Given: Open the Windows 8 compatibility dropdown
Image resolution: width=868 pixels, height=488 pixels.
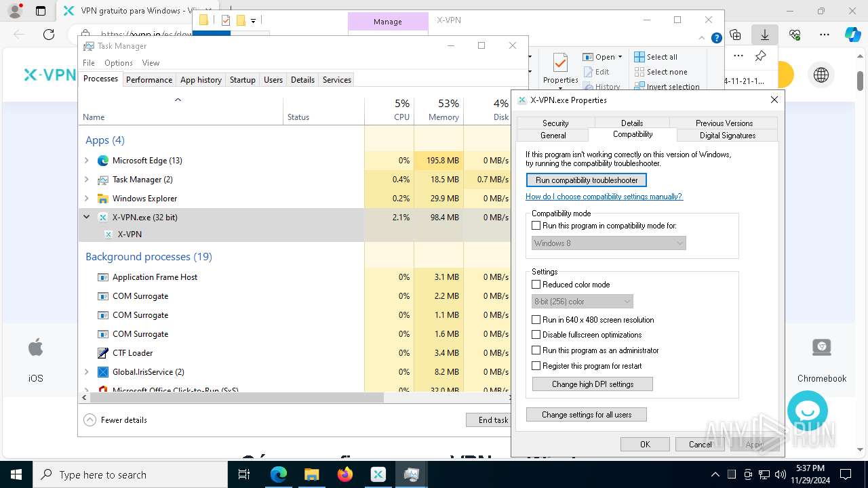Looking at the screenshot, I should (x=609, y=243).
